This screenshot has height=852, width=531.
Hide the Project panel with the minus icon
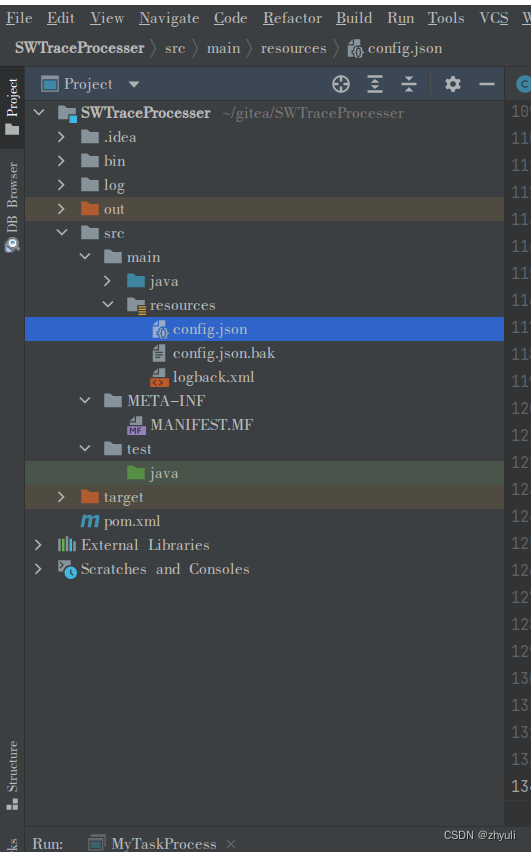(487, 84)
